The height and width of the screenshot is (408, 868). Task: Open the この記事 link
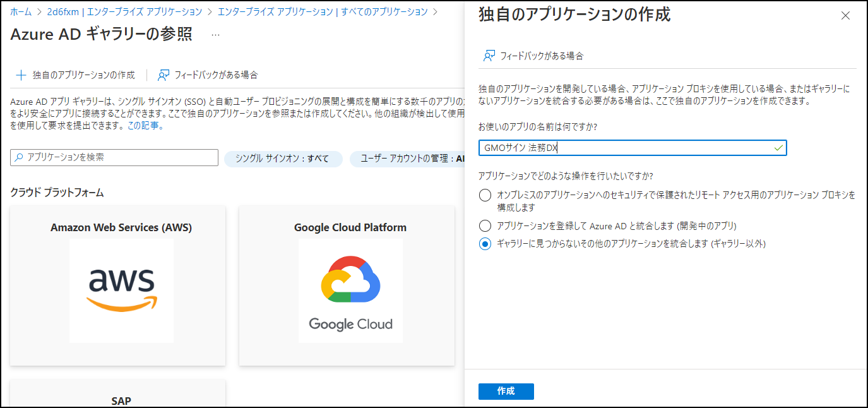145,126
